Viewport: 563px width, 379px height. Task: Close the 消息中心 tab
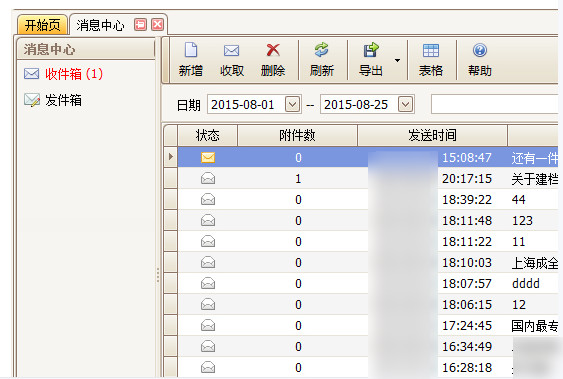158,24
